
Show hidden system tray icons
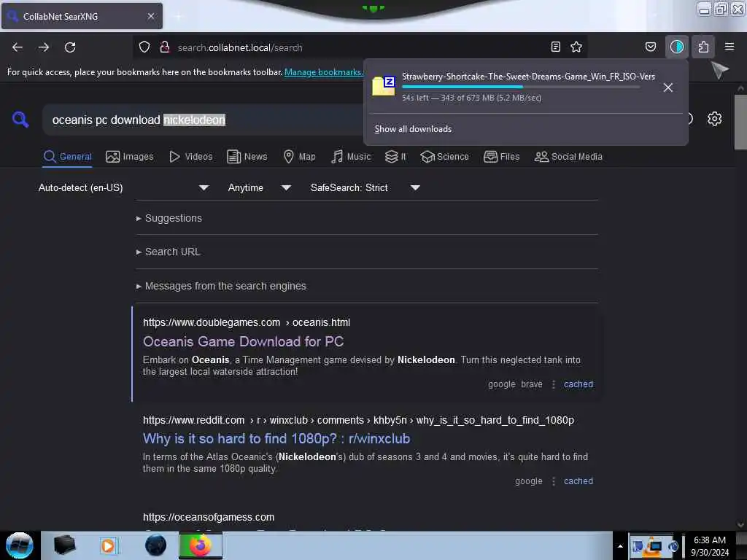coord(620,545)
